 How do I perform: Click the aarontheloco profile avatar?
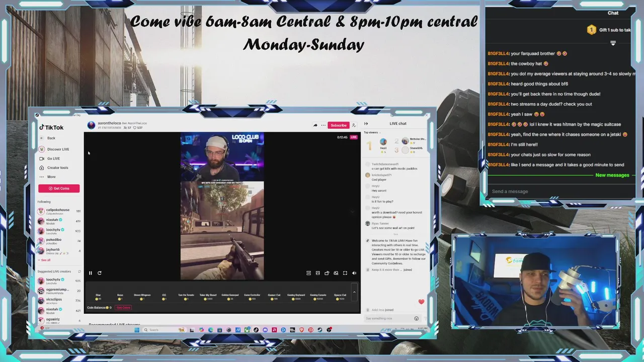(x=91, y=125)
